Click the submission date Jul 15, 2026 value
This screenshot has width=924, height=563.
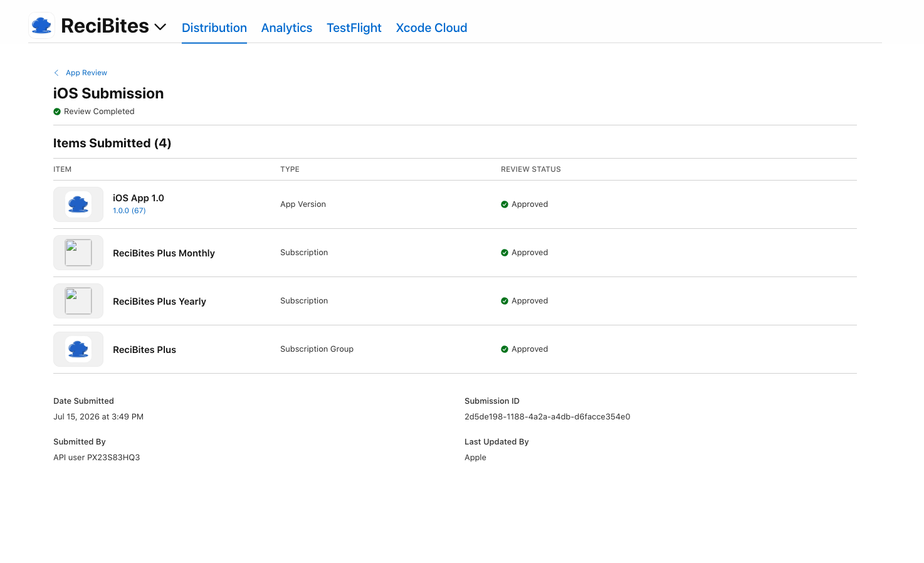98,417
